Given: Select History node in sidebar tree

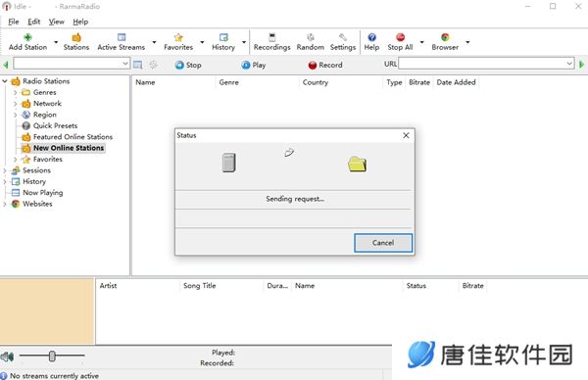Looking at the screenshot, I should pos(34,182).
